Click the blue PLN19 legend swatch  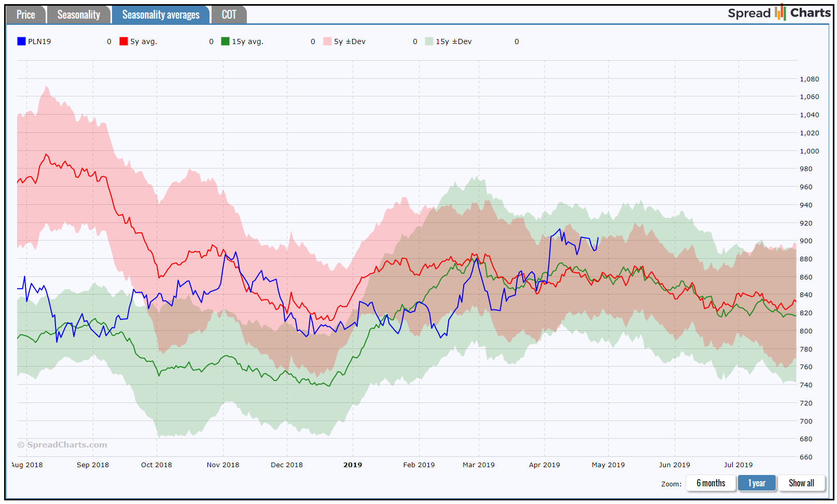click(21, 41)
